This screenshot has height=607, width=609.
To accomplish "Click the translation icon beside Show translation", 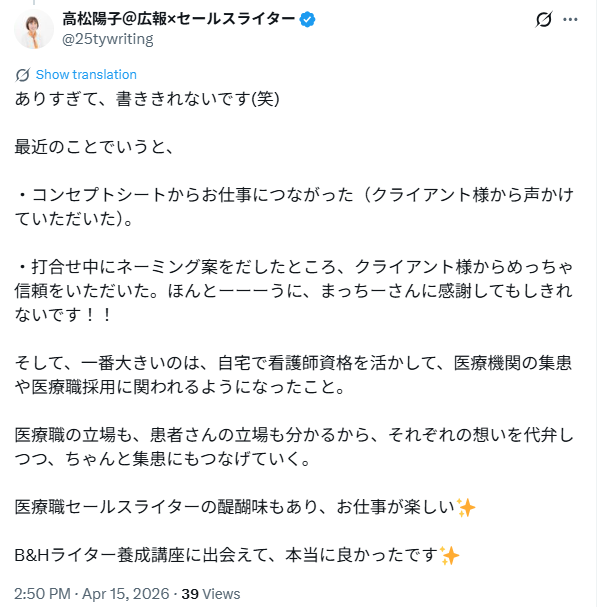I will [23, 75].
